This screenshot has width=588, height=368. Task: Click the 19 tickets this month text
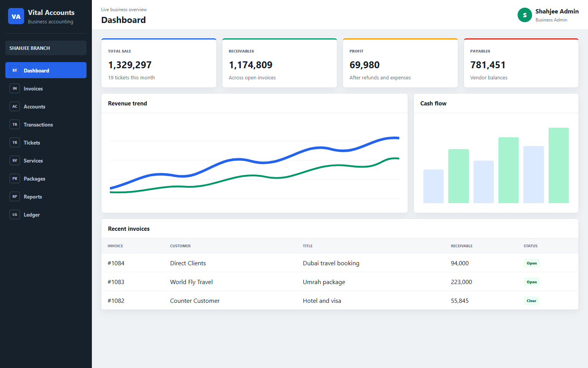coord(131,77)
